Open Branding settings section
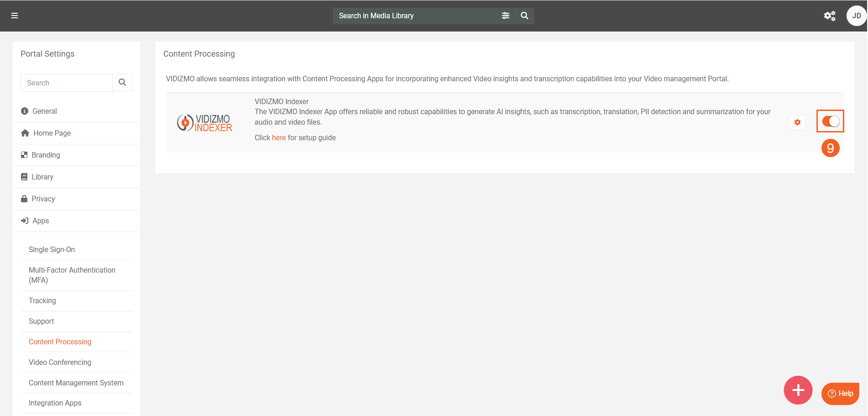This screenshot has height=416, width=868. click(46, 155)
